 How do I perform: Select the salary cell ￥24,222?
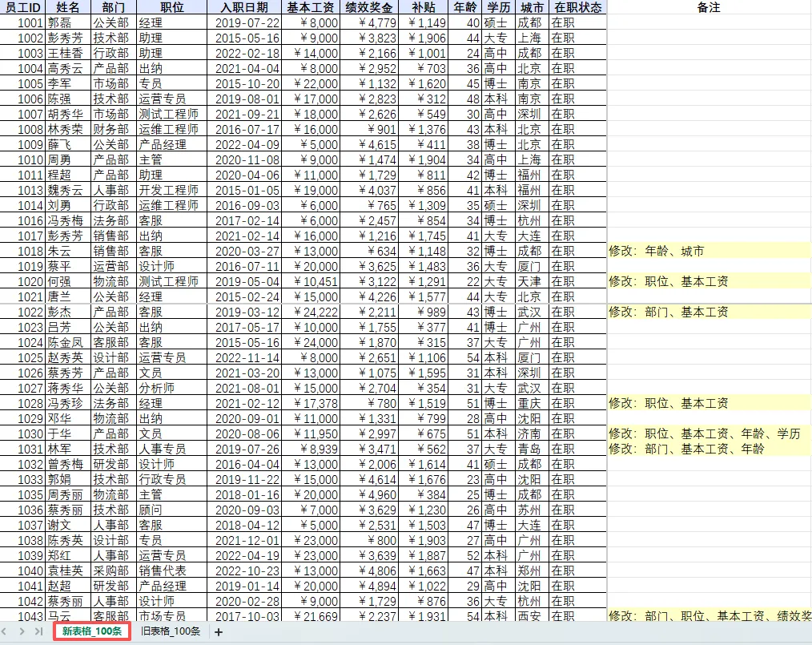[310, 312]
